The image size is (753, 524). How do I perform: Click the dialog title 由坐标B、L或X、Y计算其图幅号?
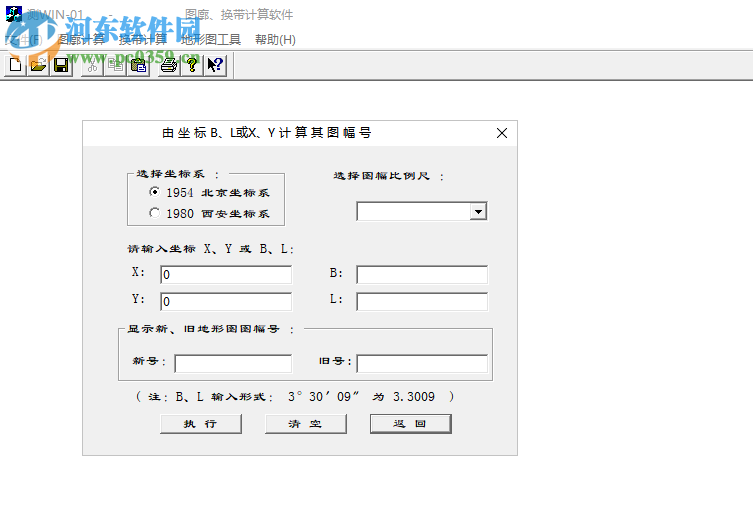[267, 133]
